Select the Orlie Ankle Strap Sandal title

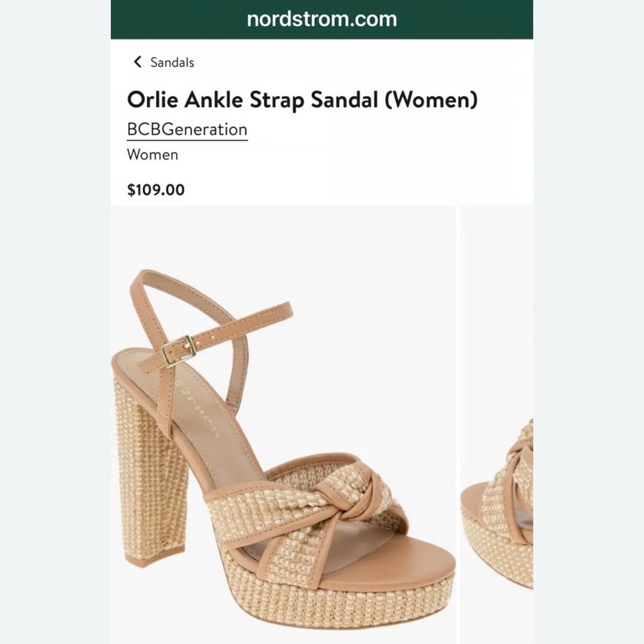pyautogui.click(x=303, y=100)
